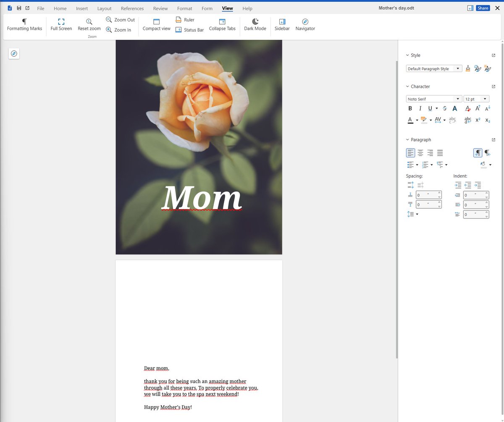The image size is (504, 422).
Task: Open Style section more options
Action: (x=493, y=55)
